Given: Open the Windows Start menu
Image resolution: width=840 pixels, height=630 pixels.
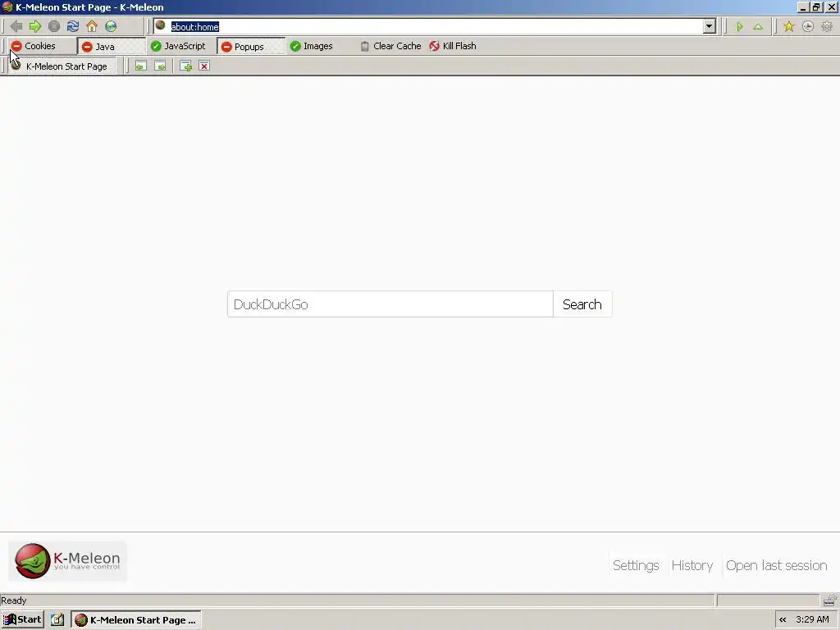Looking at the screenshot, I should coord(22,620).
